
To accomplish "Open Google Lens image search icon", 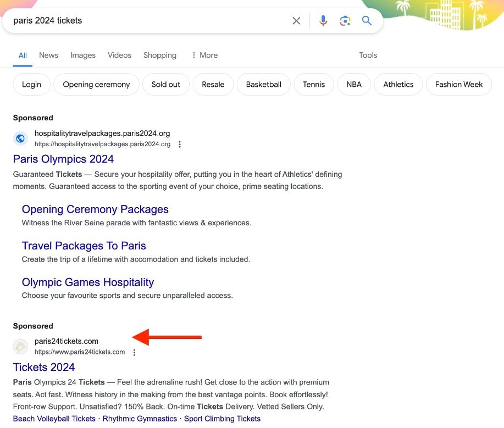I will click(x=345, y=21).
